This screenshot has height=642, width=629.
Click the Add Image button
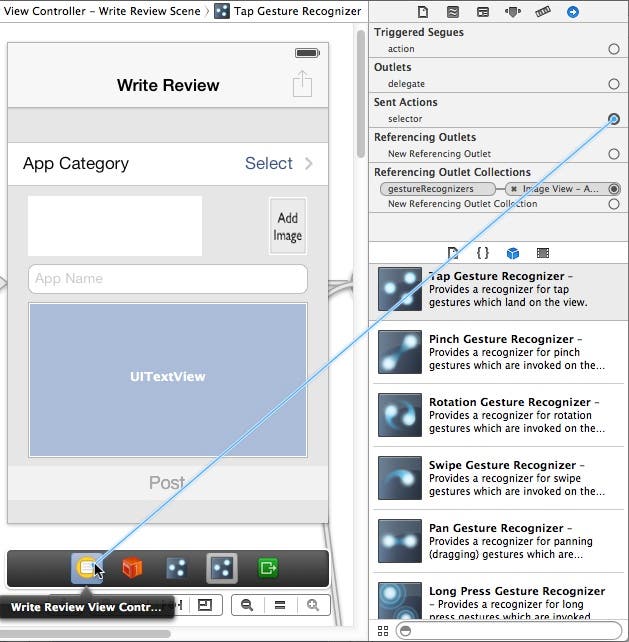(x=287, y=226)
